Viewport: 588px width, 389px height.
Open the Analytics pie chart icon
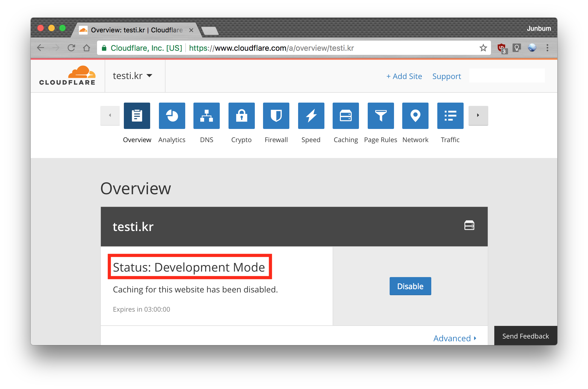coord(172,115)
